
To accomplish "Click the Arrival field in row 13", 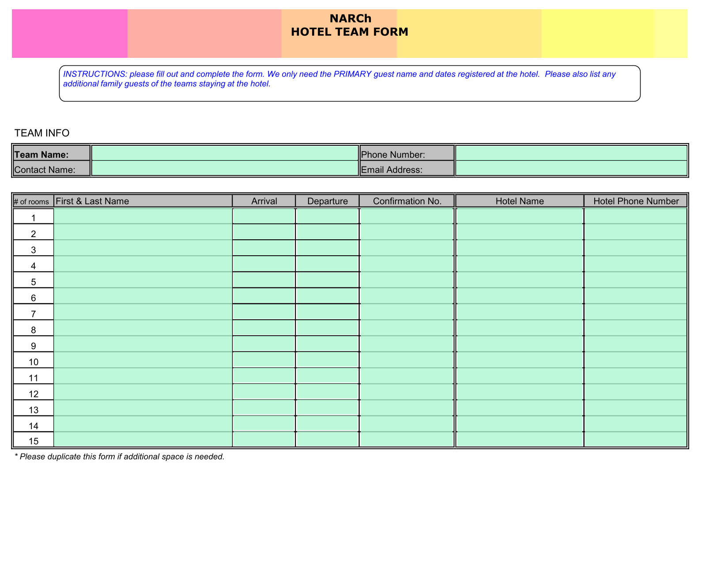I will [x=264, y=408].
